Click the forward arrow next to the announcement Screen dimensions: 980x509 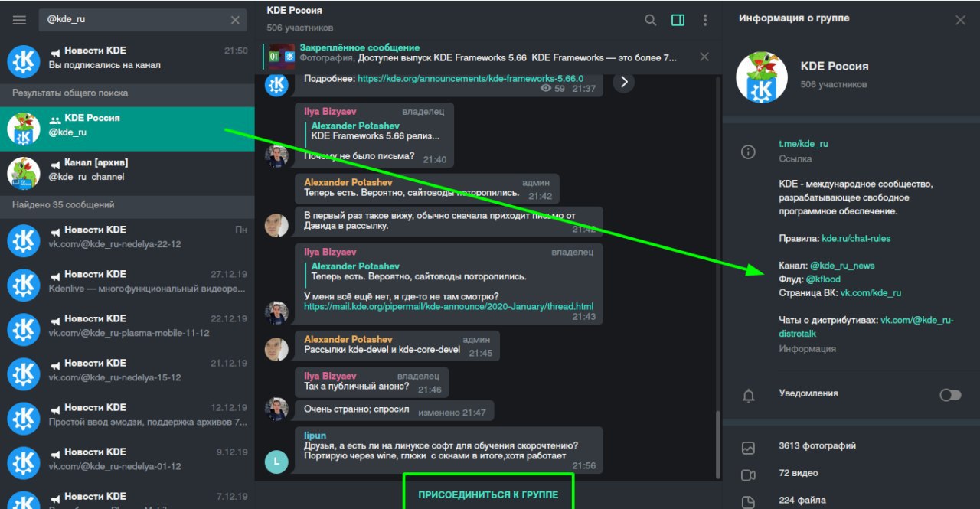(x=623, y=82)
